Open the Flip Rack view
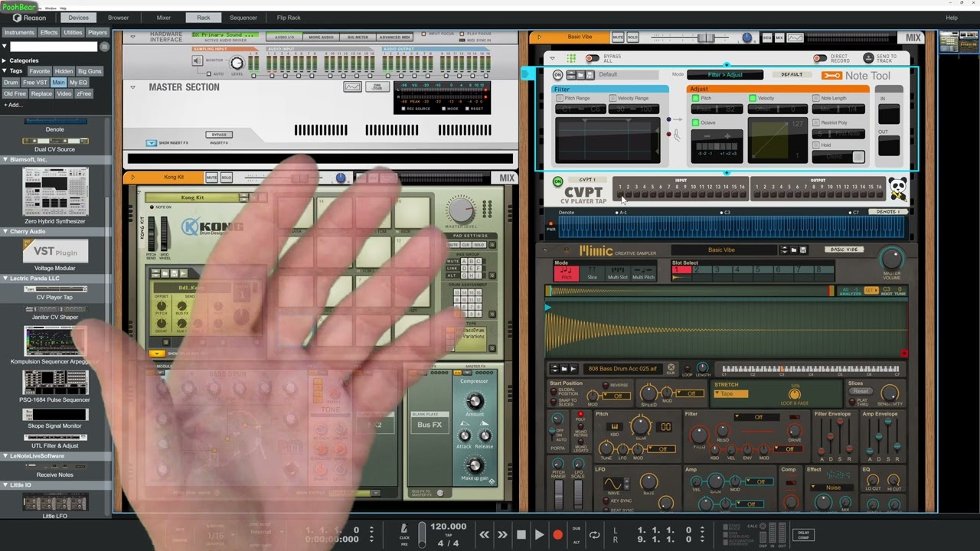Image resolution: width=980 pixels, height=551 pixels. (x=289, y=18)
